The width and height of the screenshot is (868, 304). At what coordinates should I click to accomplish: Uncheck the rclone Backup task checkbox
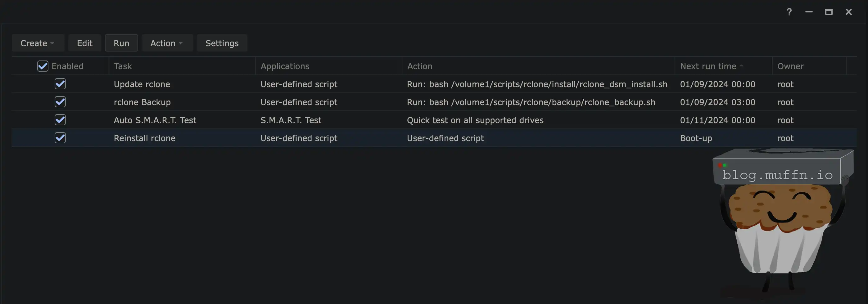(x=60, y=102)
